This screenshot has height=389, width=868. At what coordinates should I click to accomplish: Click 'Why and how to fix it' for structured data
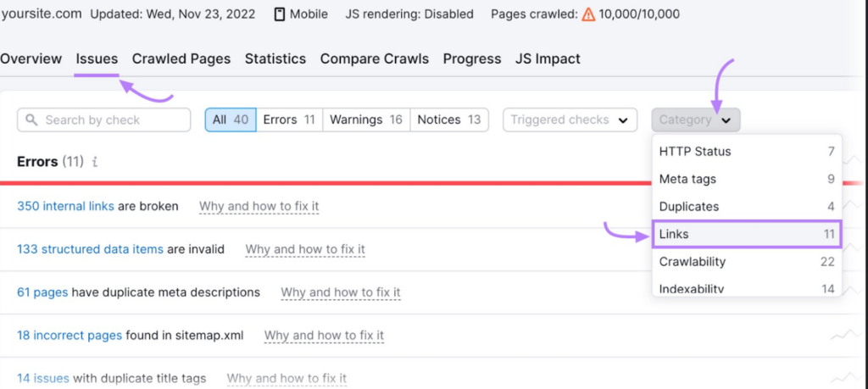coord(305,249)
